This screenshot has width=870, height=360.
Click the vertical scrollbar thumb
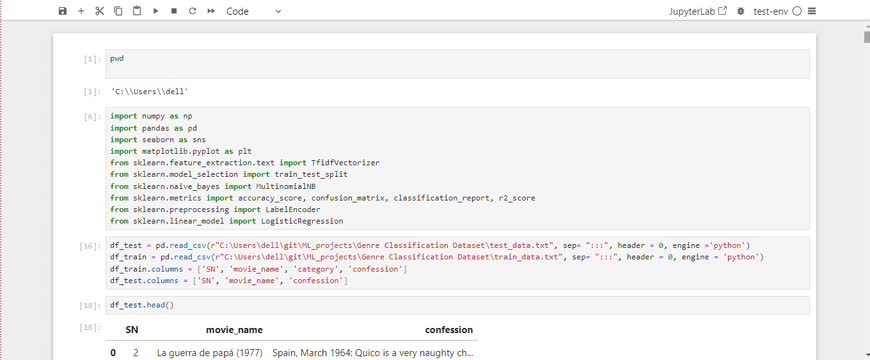(x=866, y=36)
